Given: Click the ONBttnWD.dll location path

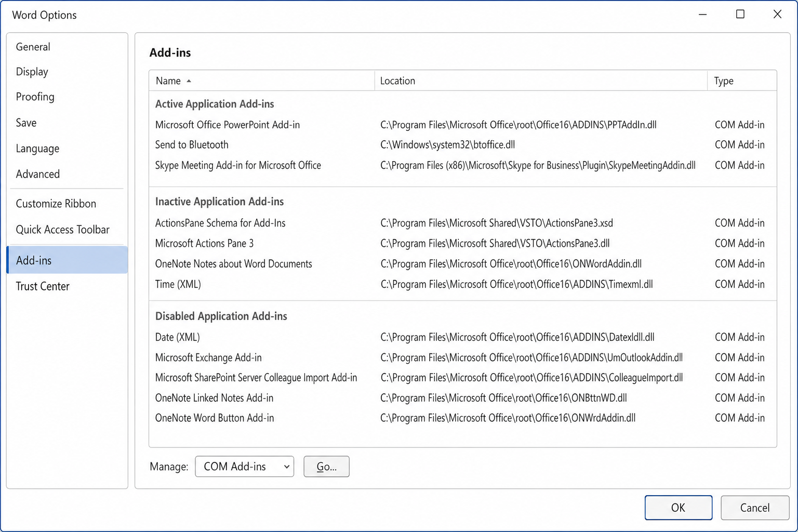Looking at the screenshot, I should pos(503,398).
